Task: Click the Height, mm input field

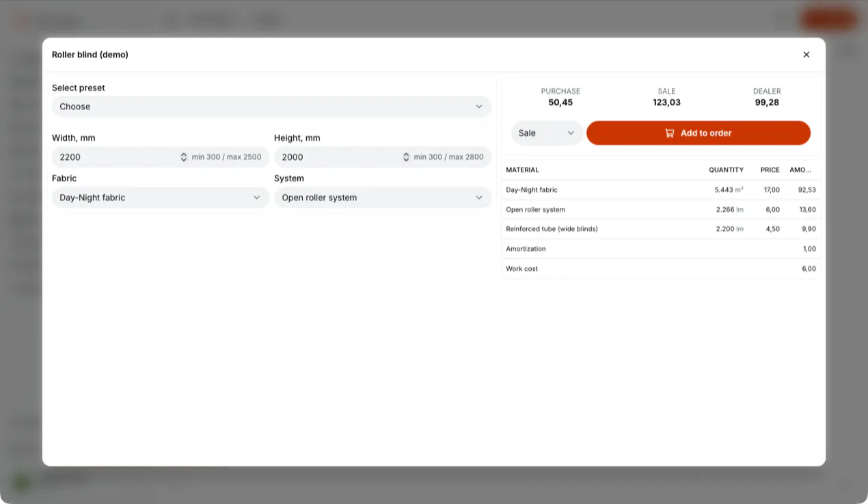Action: click(x=383, y=157)
